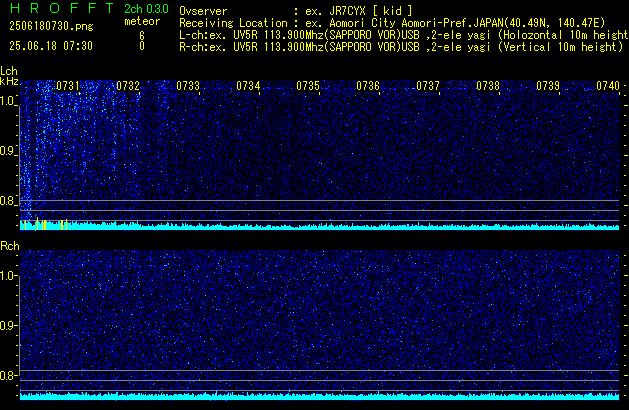Click the Receiving Location line with Aomori City
Screen dimensions: 629x410
(x=392, y=23)
